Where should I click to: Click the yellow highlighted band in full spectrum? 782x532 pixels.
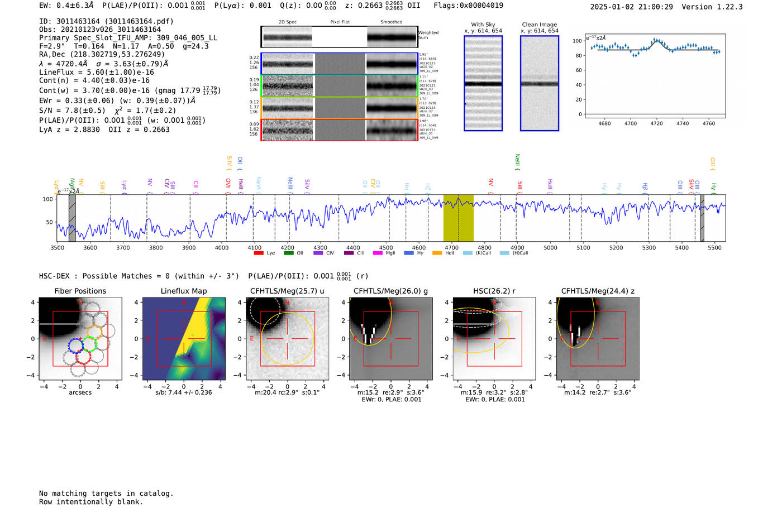459,218
